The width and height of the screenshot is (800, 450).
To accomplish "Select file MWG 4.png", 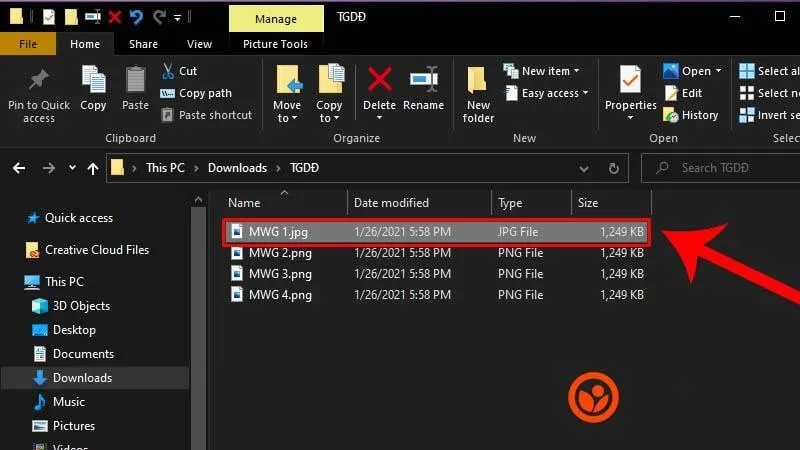I will [x=437, y=295].
